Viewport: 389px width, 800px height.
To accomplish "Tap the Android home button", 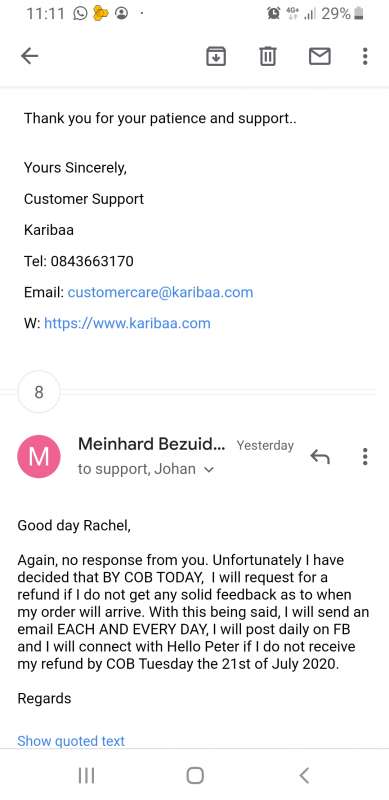I will point(195,776).
